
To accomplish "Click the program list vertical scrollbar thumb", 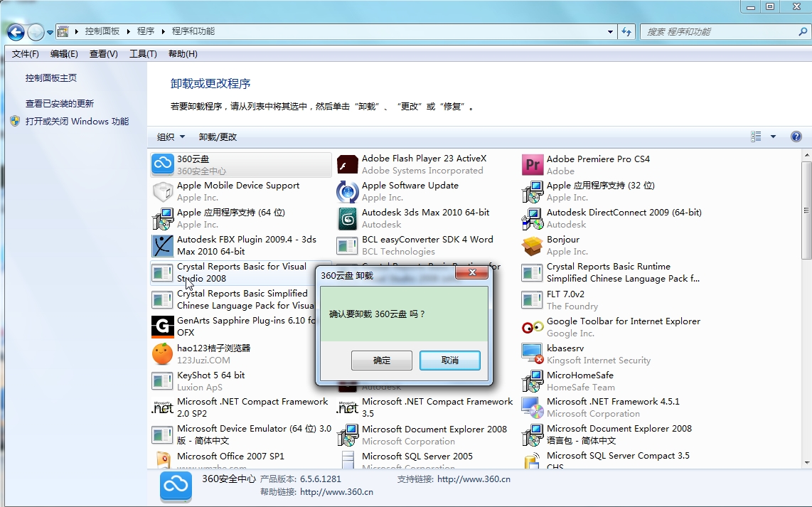I will (x=806, y=210).
